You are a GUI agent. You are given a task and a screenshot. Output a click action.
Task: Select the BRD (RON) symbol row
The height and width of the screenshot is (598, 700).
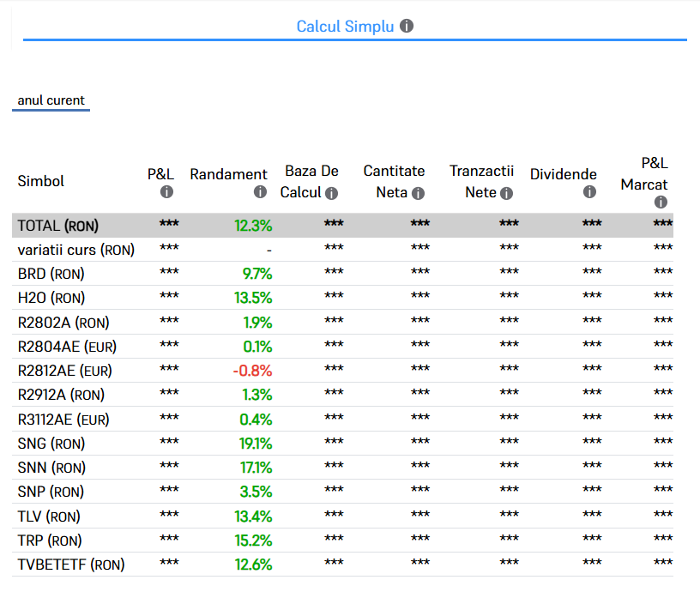(51, 274)
